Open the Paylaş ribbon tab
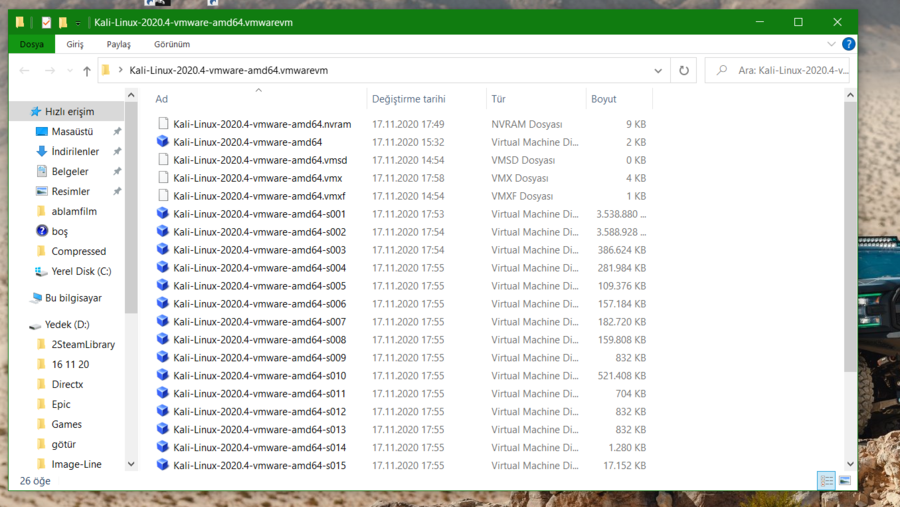 coord(118,44)
